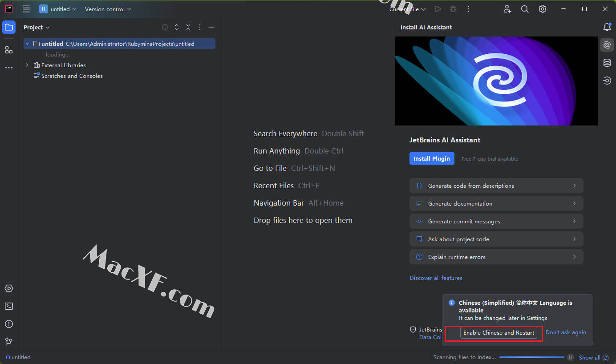This screenshot has width=616, height=364.
Task: Start debugging with the bug icon
Action: click(453, 9)
